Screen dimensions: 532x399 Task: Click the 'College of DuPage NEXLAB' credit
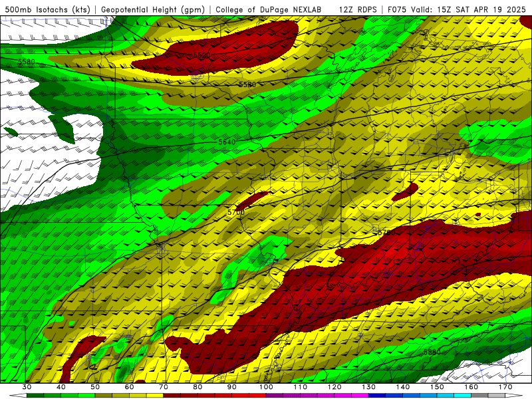(x=268, y=9)
